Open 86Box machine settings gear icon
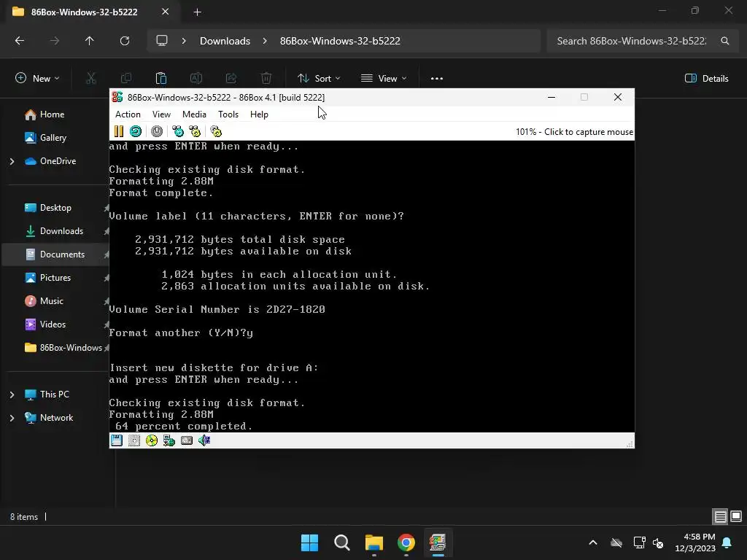 click(x=216, y=131)
